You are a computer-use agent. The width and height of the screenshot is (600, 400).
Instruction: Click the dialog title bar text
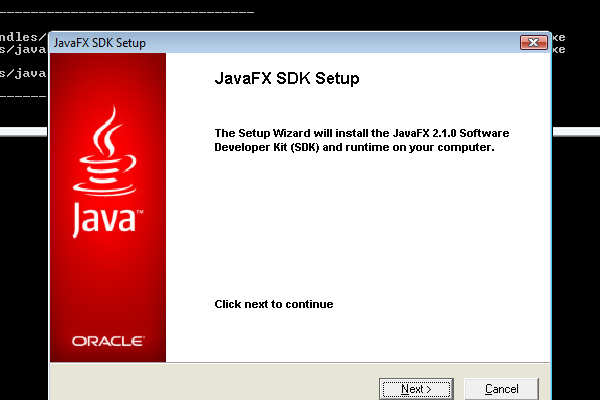97,43
